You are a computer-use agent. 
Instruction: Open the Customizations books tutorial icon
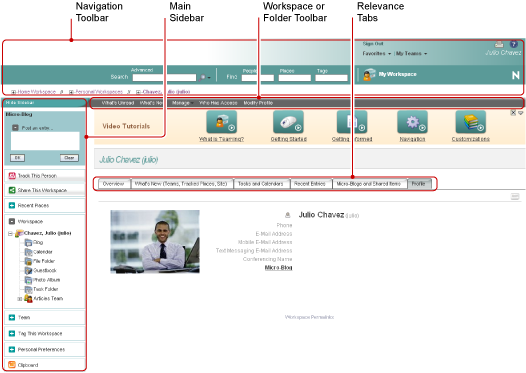(x=471, y=122)
